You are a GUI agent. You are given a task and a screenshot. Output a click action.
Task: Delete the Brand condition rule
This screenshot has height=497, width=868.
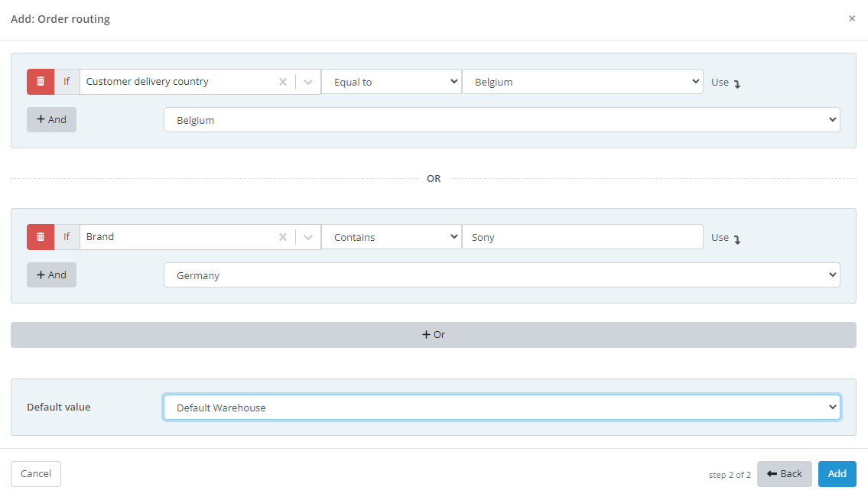41,237
